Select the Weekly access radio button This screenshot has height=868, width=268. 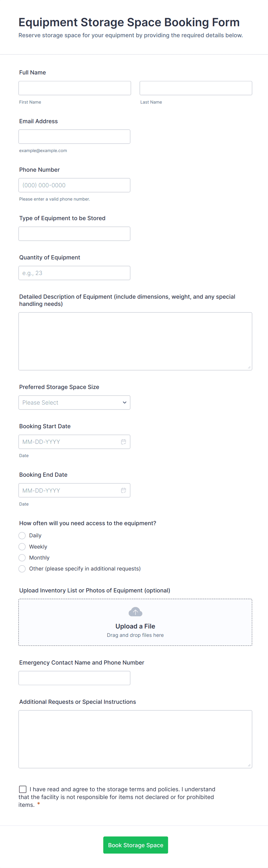(22, 547)
